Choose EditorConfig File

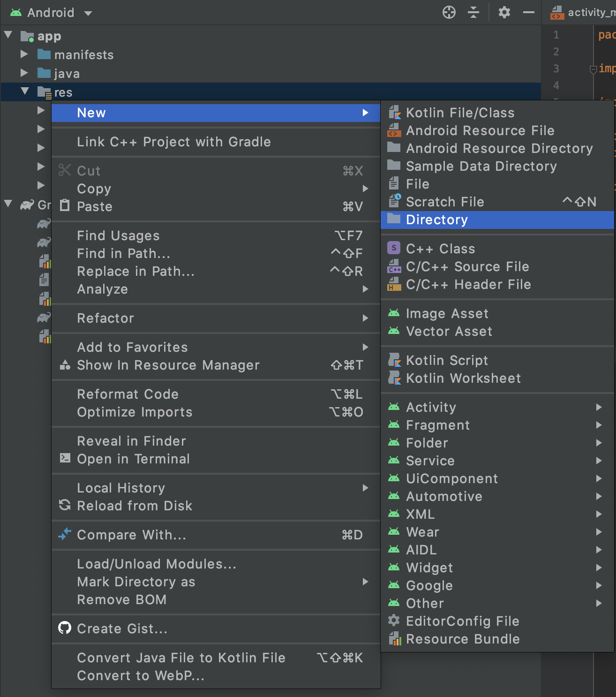point(497,621)
